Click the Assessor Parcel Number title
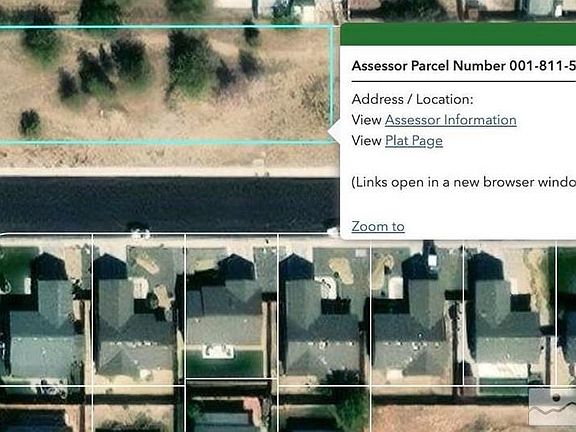Image resolution: width=576 pixels, height=432 pixels. pyautogui.click(x=464, y=66)
